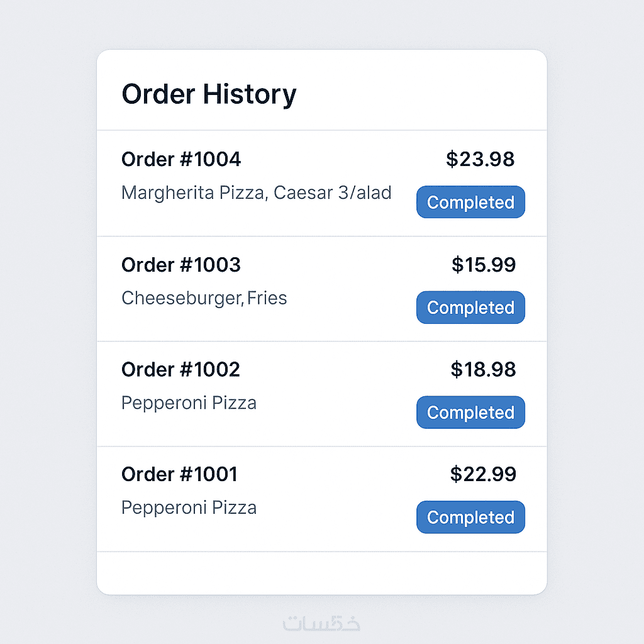Click the $18.98 order total
This screenshot has height=644, width=644.
483,370
